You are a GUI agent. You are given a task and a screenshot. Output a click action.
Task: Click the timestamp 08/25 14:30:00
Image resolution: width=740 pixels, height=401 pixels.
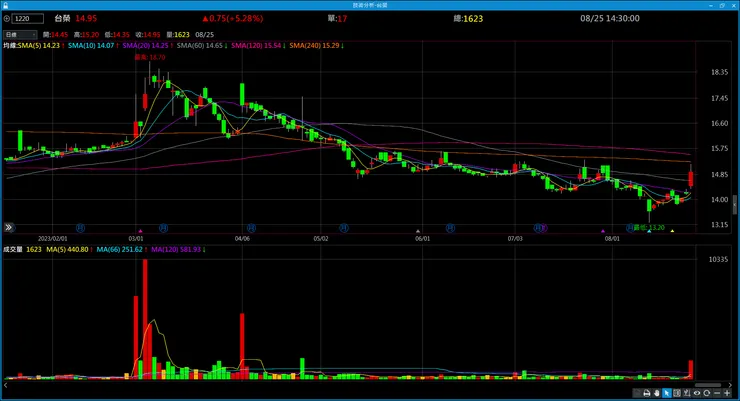(x=610, y=18)
